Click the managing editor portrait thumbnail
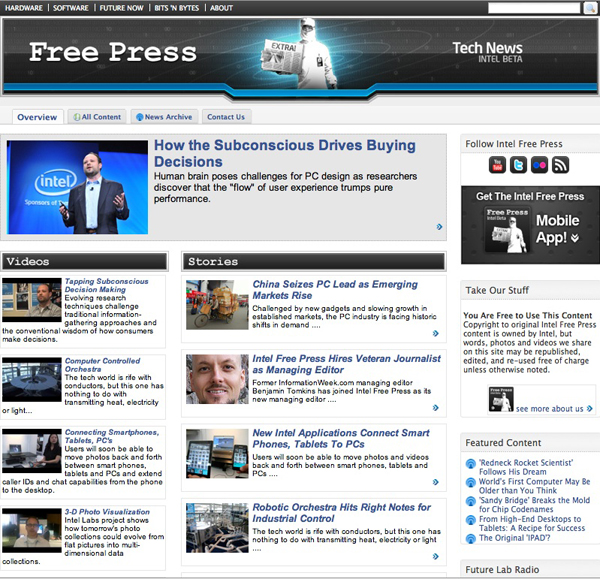The height and width of the screenshot is (579, 600). click(217, 379)
